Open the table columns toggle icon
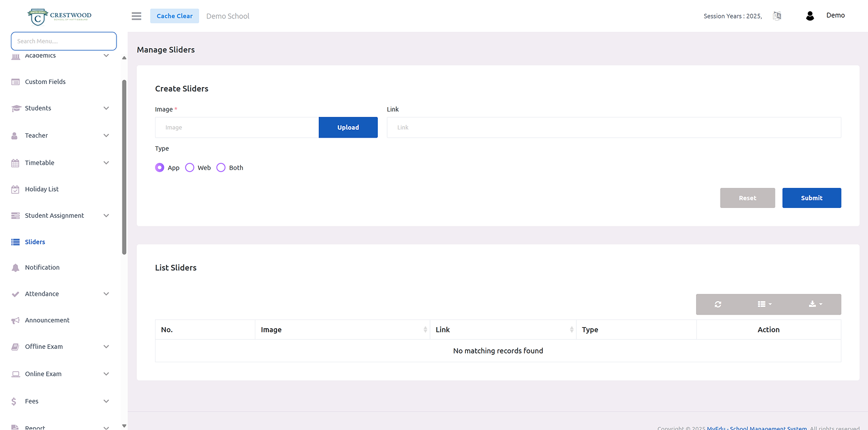The width and height of the screenshot is (868, 430). click(x=764, y=304)
